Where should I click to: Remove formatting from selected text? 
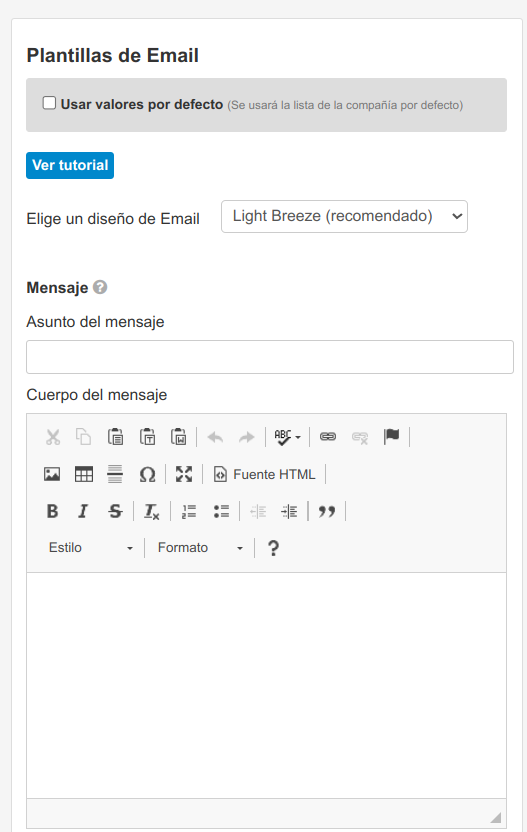(x=152, y=511)
